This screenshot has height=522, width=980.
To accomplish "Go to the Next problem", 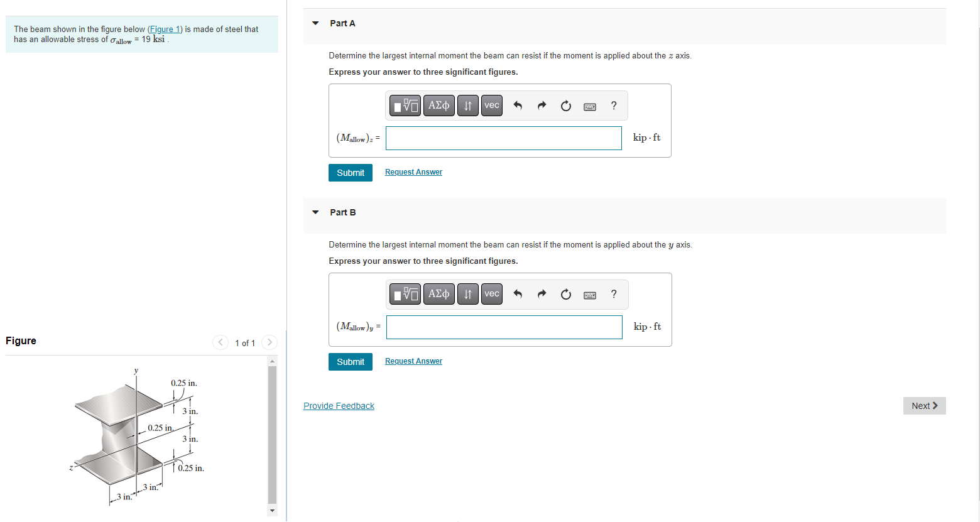I will (925, 406).
